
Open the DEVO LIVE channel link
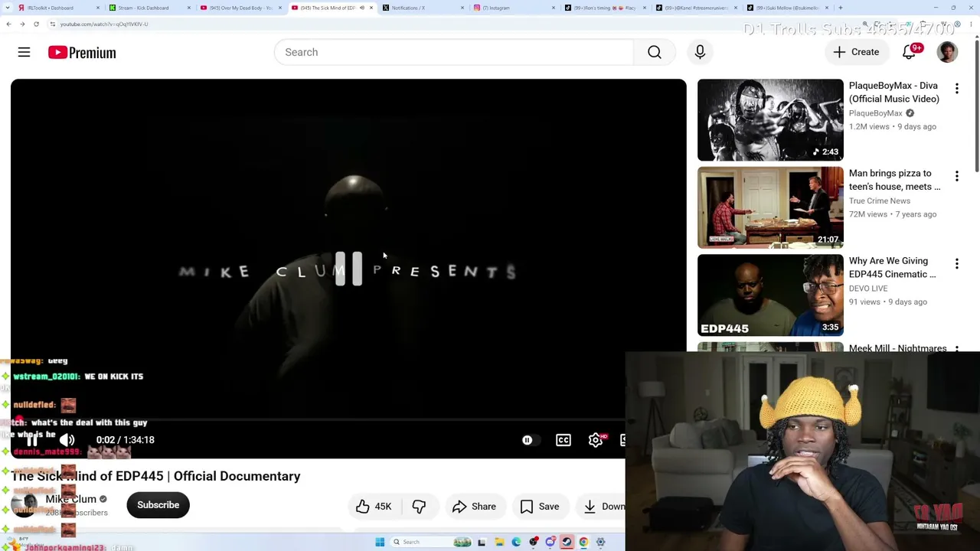868,289
